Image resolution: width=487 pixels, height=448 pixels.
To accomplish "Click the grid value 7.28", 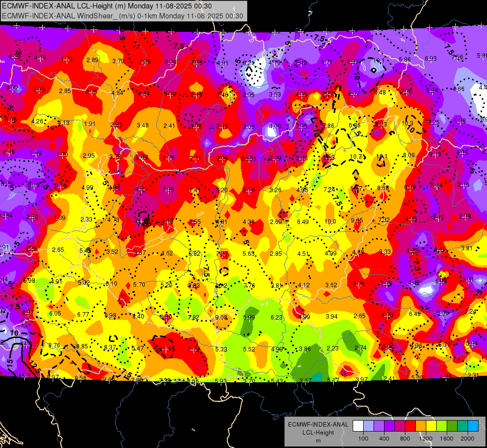I will tap(145, 62).
